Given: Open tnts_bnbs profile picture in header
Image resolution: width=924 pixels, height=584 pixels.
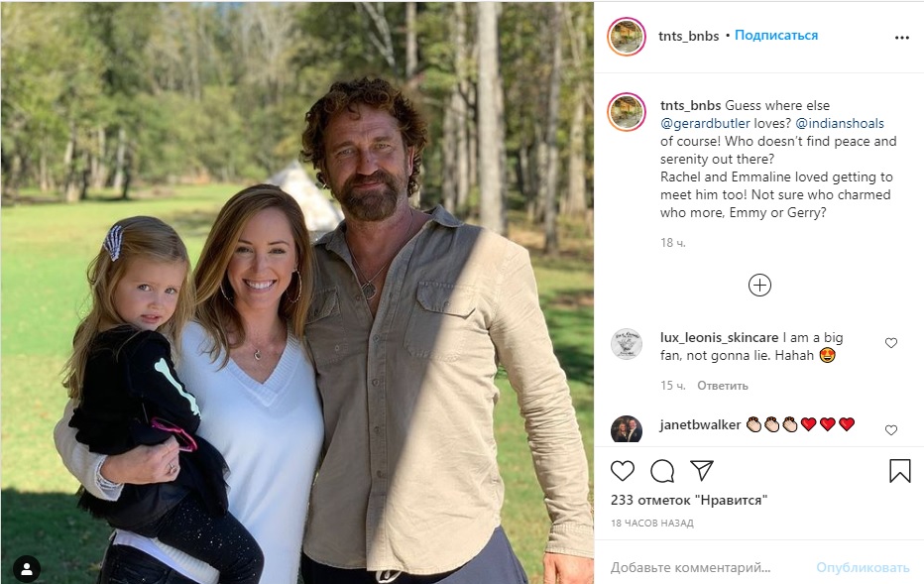Looking at the screenshot, I should pos(627,37).
